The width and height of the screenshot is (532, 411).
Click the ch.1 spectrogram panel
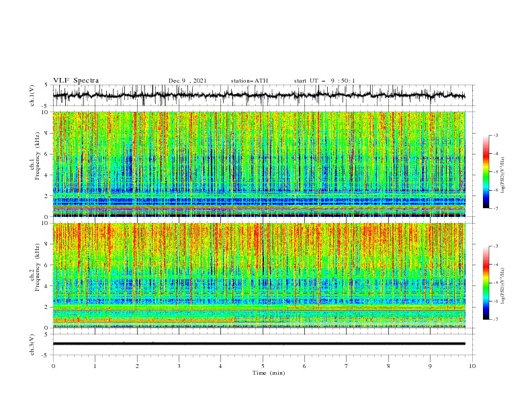coord(259,164)
